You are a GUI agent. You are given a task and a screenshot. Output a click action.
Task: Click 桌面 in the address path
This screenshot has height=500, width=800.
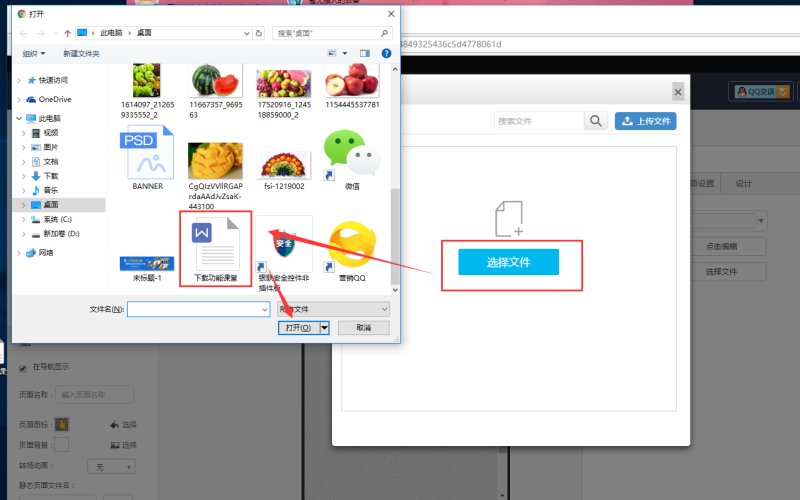pos(144,33)
